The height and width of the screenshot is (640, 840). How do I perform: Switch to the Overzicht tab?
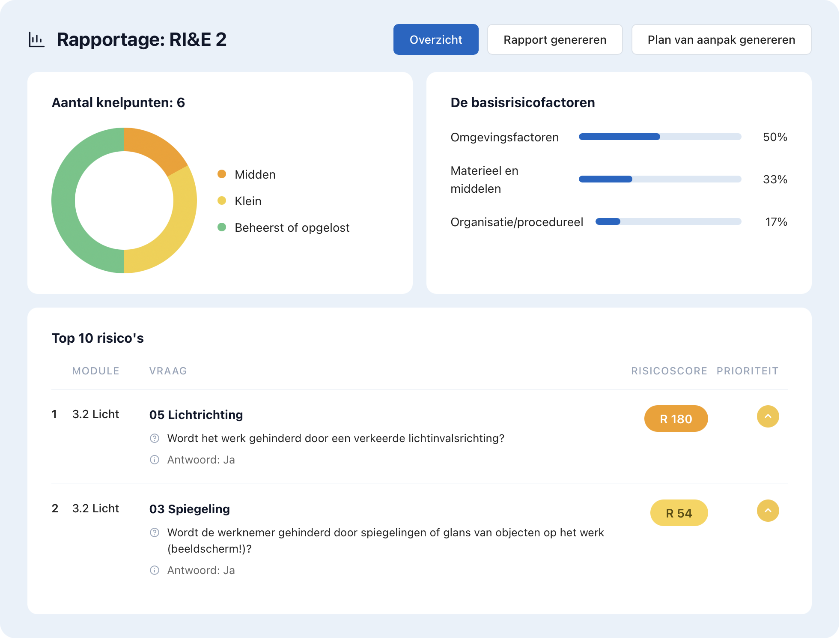436,39
